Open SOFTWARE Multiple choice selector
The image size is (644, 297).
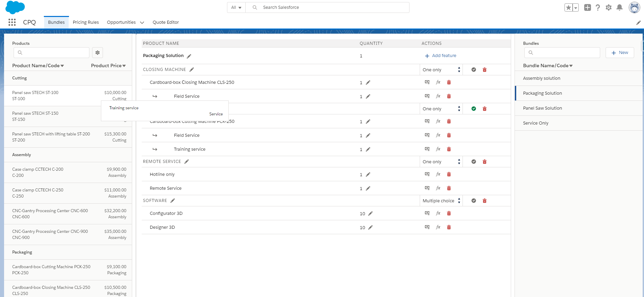coord(441,201)
